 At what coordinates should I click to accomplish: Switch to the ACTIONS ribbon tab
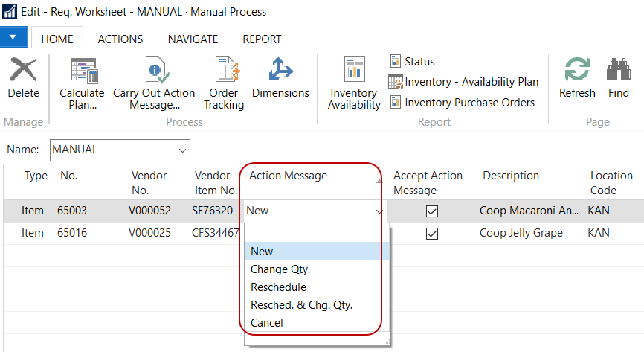pos(120,39)
